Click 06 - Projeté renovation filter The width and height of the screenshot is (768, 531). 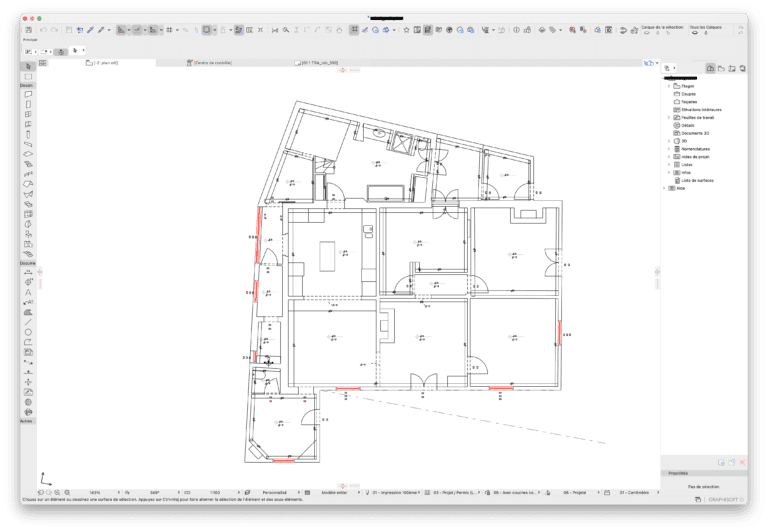pyautogui.click(x=573, y=492)
